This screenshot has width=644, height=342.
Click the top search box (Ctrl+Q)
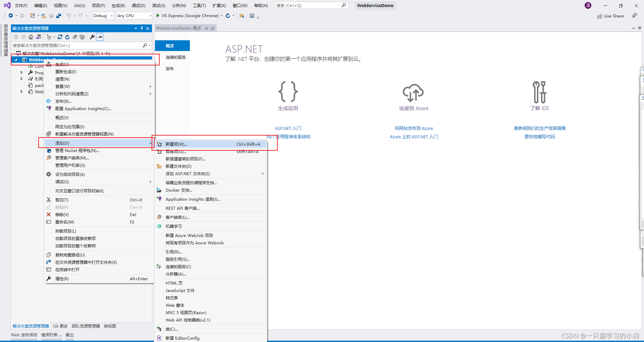311,6
